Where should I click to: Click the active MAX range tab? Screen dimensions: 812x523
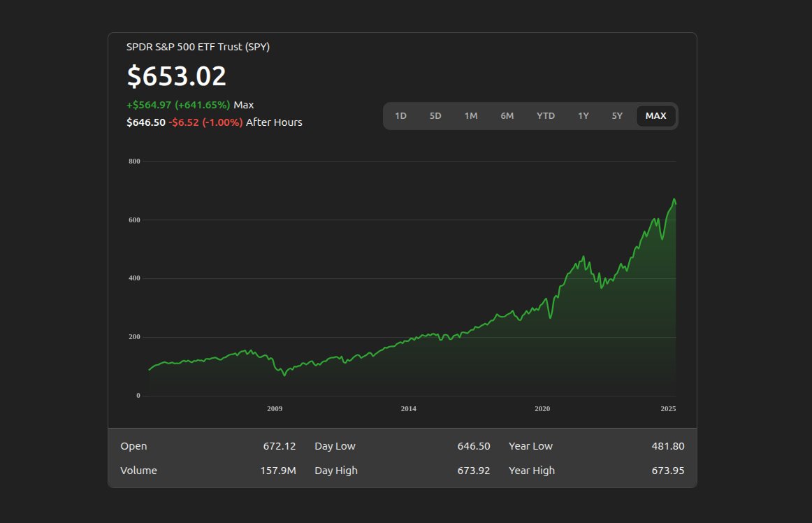point(655,115)
